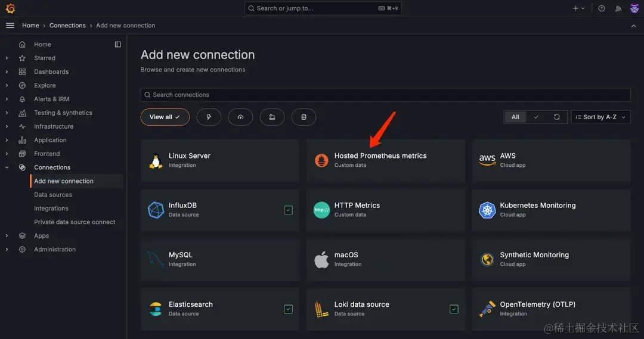Open the MySQL integration card

219,260
